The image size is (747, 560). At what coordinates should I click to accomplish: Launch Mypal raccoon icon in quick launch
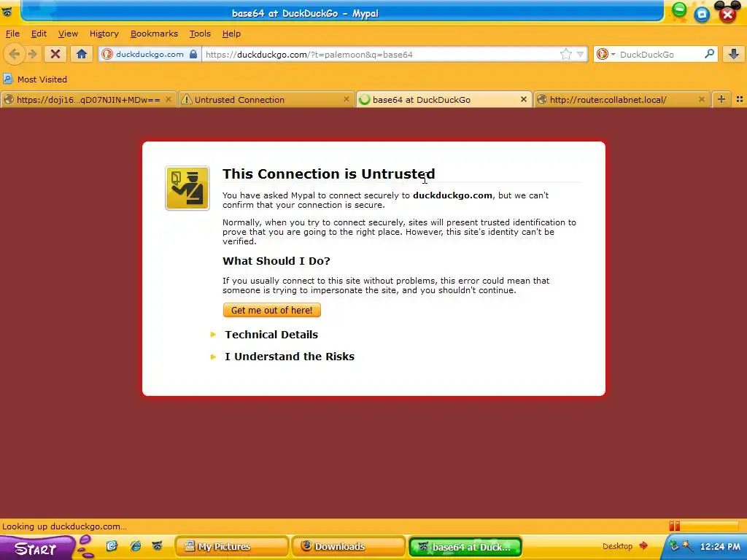coord(158,546)
